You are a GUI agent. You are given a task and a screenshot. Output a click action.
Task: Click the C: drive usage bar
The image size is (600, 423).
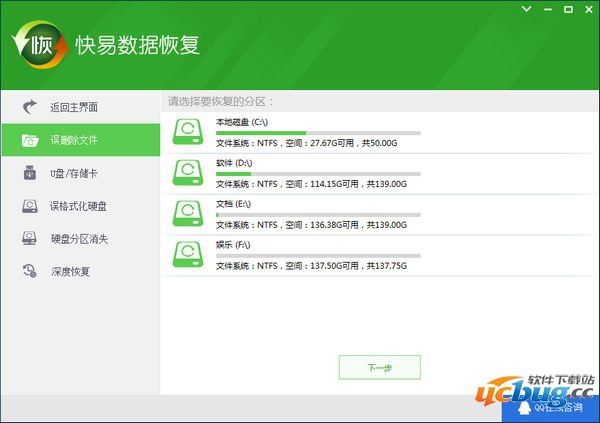(318, 133)
